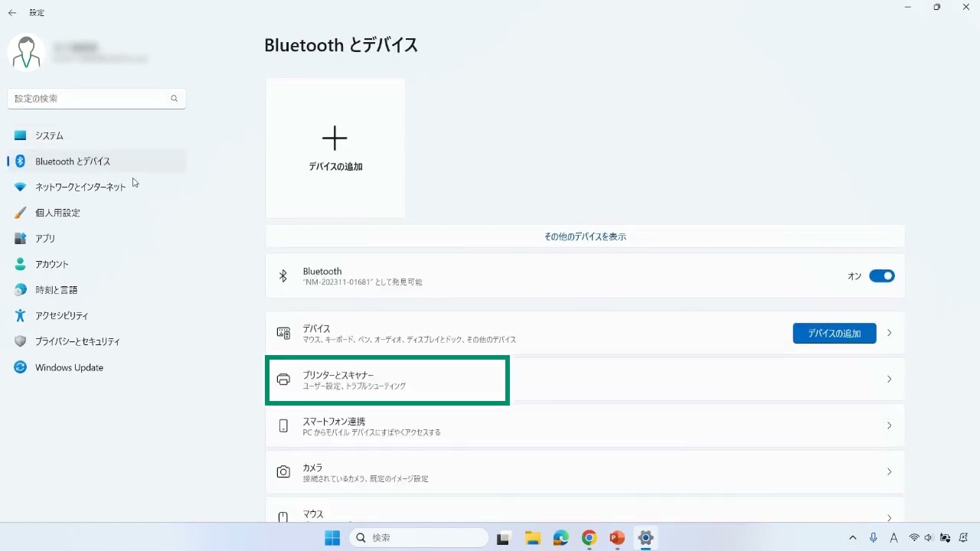Click the printer icon
980x551 pixels.
[283, 380]
